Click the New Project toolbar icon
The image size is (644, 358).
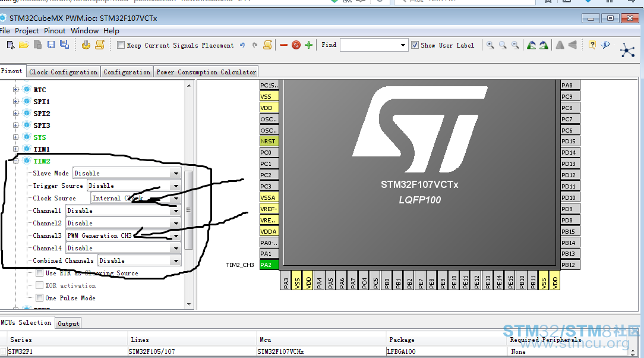click(10, 45)
